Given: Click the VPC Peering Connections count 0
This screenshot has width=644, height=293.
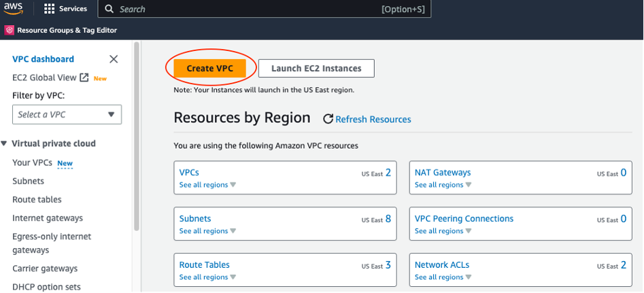Looking at the screenshot, I should [624, 219].
